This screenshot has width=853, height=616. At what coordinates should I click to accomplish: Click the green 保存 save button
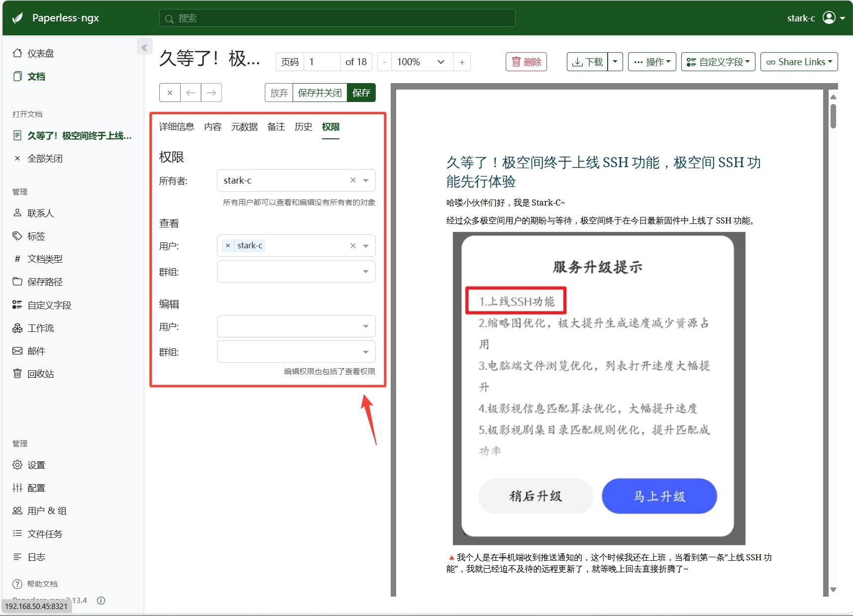point(361,93)
